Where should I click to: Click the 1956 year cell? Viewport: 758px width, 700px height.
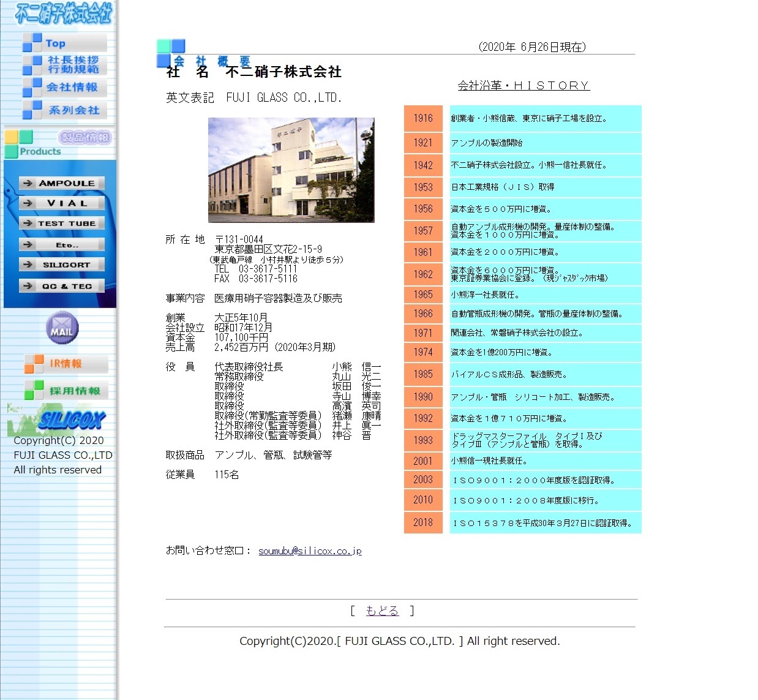pyautogui.click(x=423, y=209)
